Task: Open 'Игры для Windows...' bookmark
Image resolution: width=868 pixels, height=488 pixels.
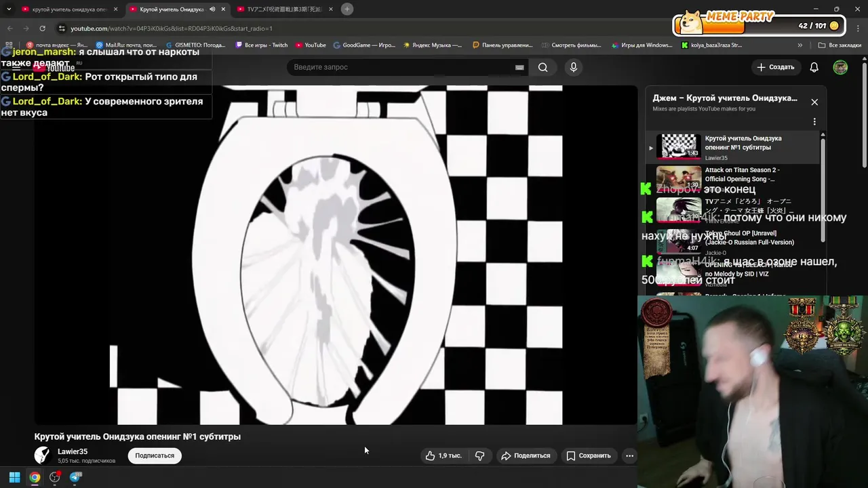Action: coord(642,45)
